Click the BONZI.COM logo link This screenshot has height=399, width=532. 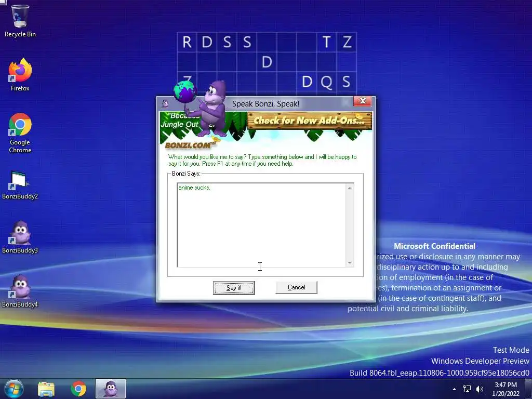[x=190, y=145]
